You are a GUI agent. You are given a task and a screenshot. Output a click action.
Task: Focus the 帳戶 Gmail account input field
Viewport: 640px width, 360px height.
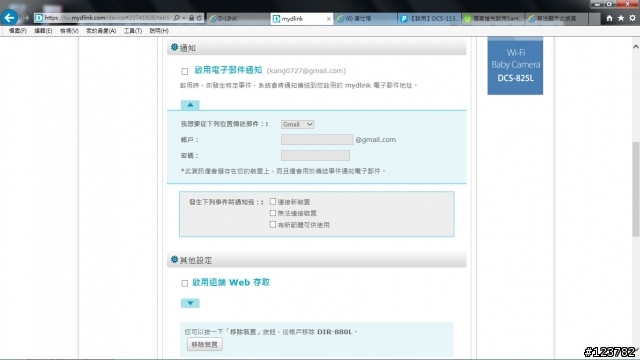tap(317, 140)
